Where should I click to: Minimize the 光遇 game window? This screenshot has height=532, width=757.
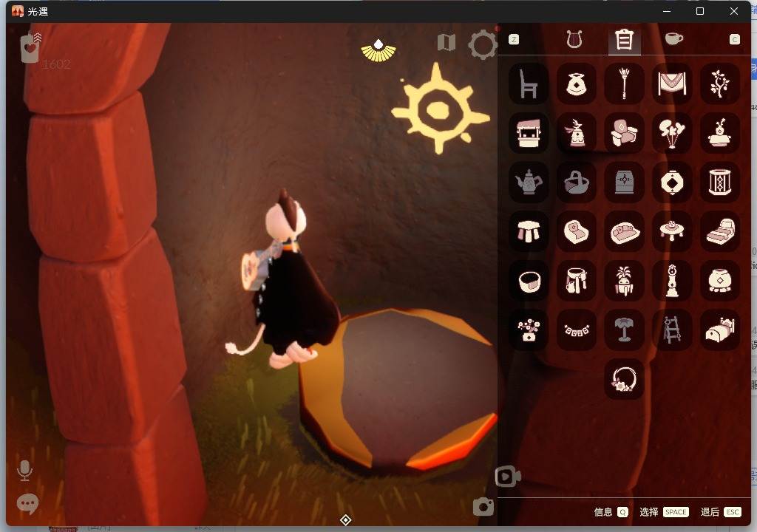(x=667, y=11)
